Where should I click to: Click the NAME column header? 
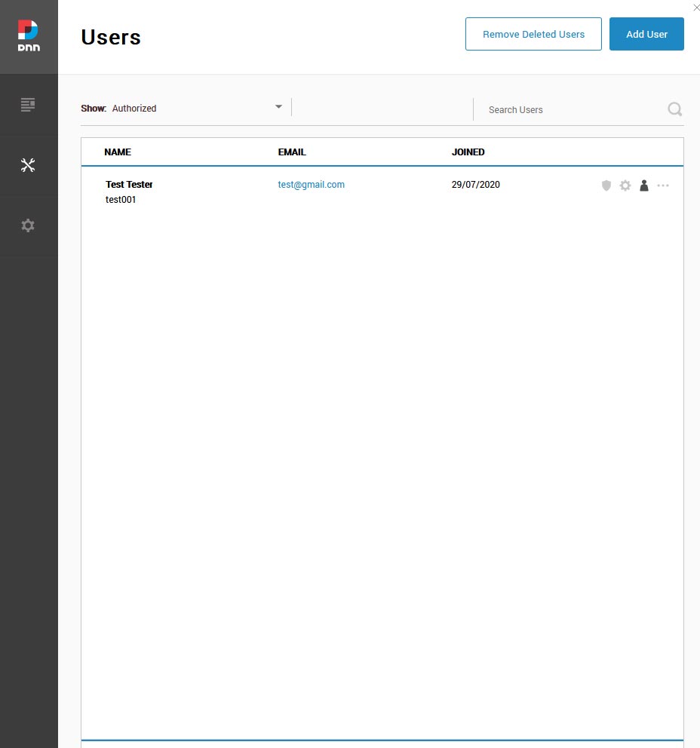(118, 152)
